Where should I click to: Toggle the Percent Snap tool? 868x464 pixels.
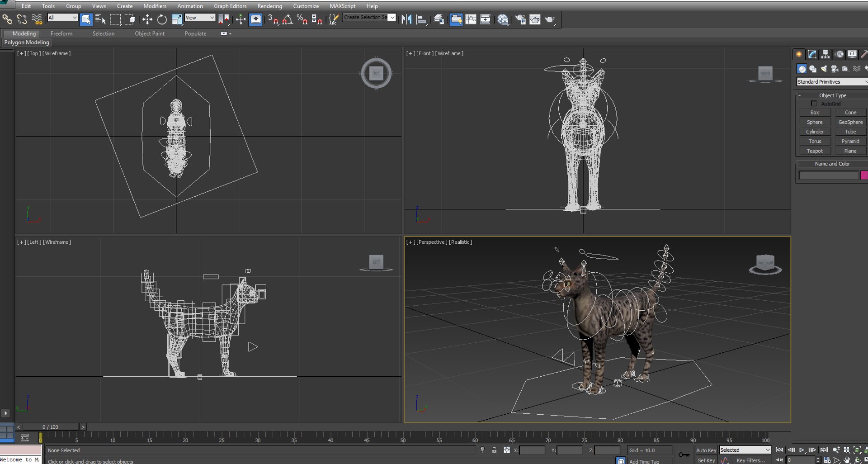pos(302,19)
